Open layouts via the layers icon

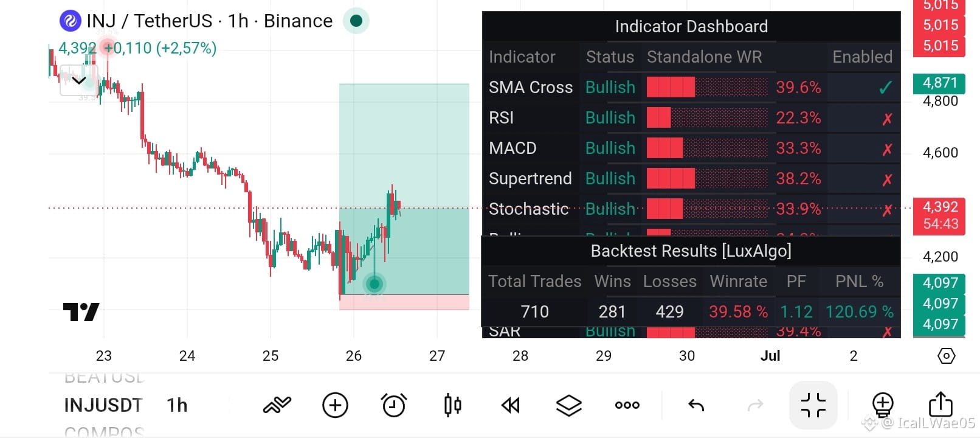569,405
